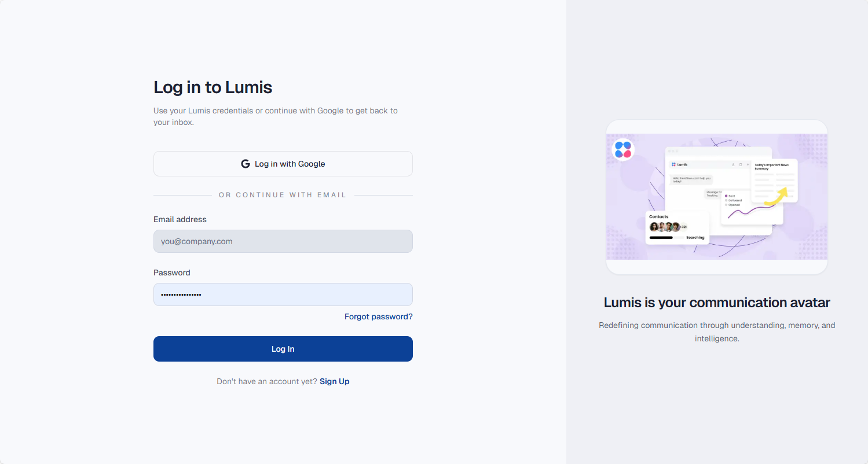Viewport: 868px width, 464px height.
Task: Click the round Lumis logo in the illustration
Action: pos(623,149)
